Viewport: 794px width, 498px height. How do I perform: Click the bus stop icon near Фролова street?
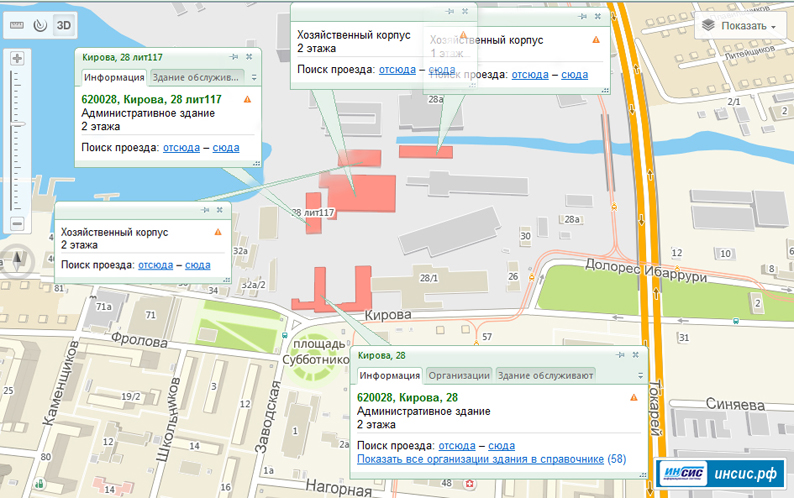point(285,335)
